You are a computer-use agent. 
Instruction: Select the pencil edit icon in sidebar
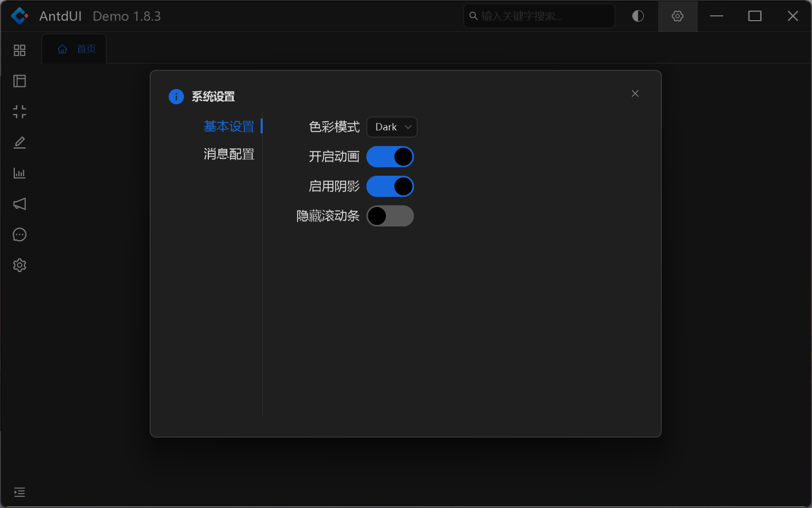tap(20, 142)
